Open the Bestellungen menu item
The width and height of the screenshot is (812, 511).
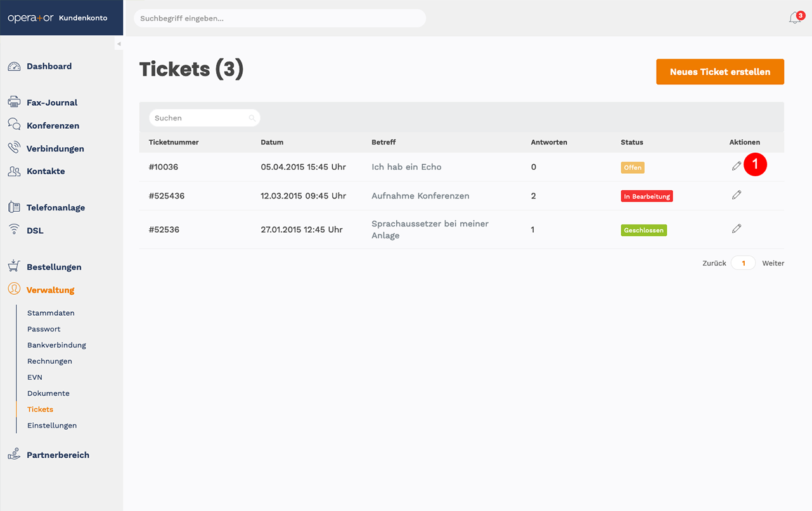click(54, 267)
